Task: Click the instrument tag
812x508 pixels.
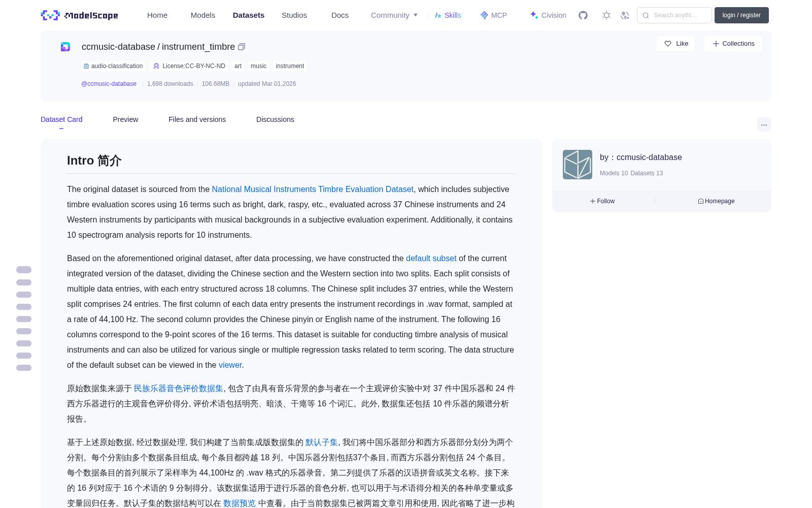Action: point(290,66)
